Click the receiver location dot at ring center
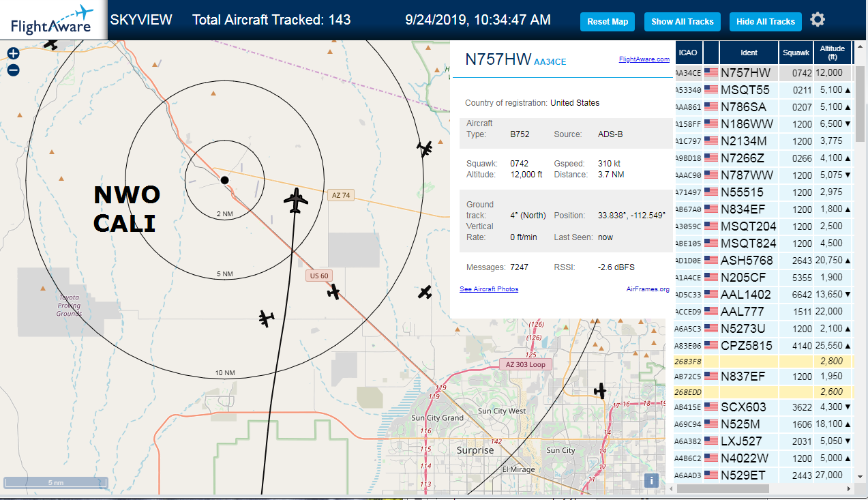 (224, 179)
